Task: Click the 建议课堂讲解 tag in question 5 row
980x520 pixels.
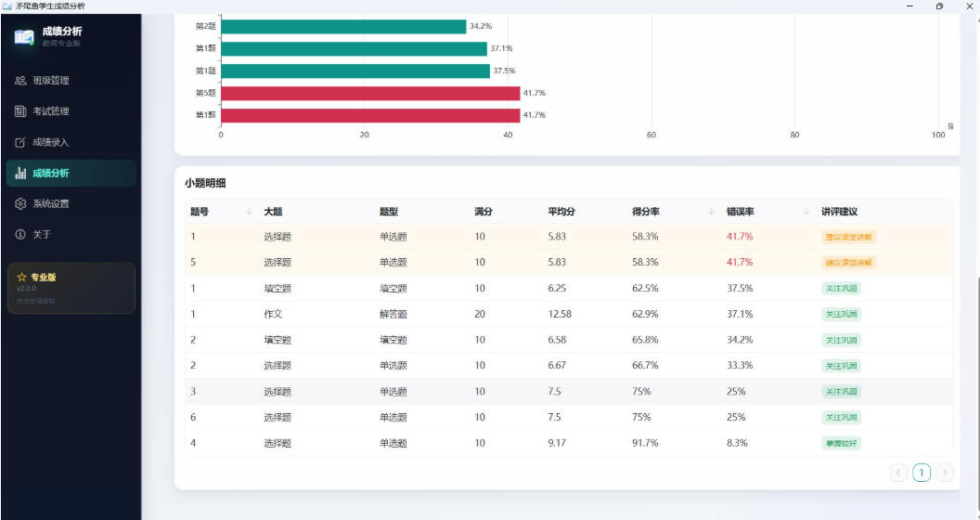Action: click(x=849, y=263)
